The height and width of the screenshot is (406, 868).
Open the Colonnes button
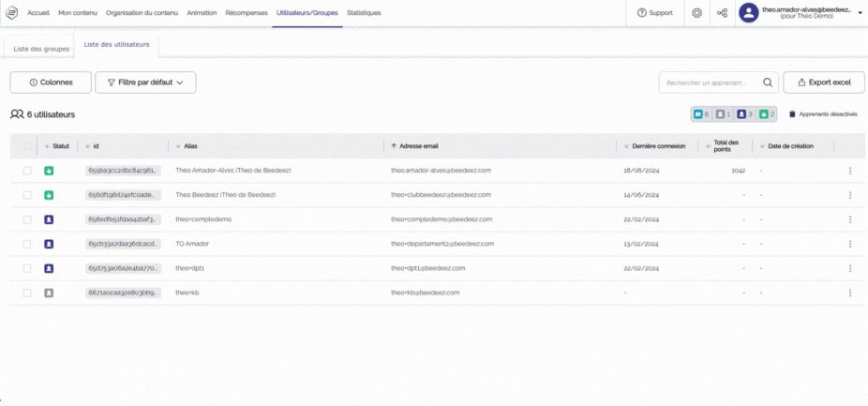click(x=51, y=83)
